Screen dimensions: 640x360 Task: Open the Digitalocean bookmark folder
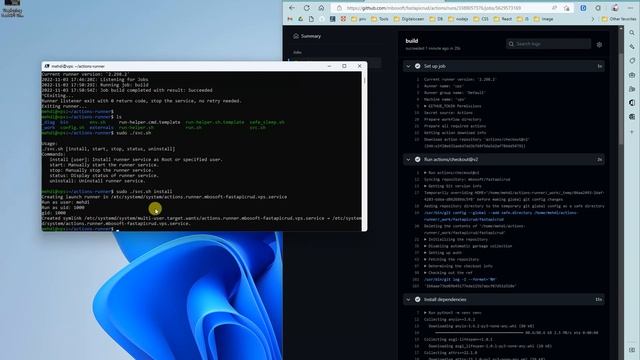[409, 19]
